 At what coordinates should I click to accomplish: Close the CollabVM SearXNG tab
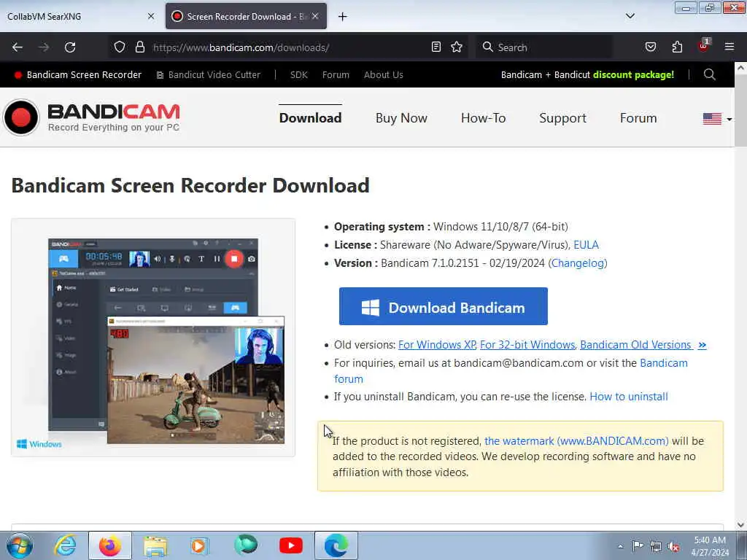click(x=151, y=16)
